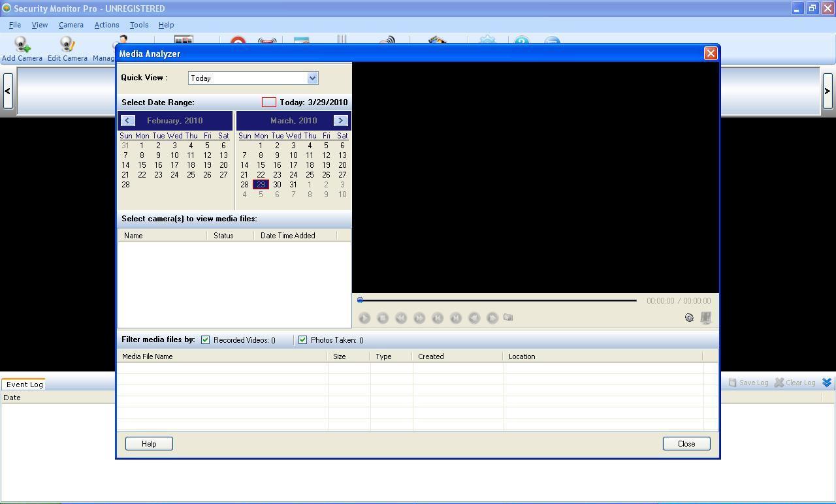Close the Media Analyzer dialog with X
The width and height of the screenshot is (836, 504).
(x=711, y=54)
